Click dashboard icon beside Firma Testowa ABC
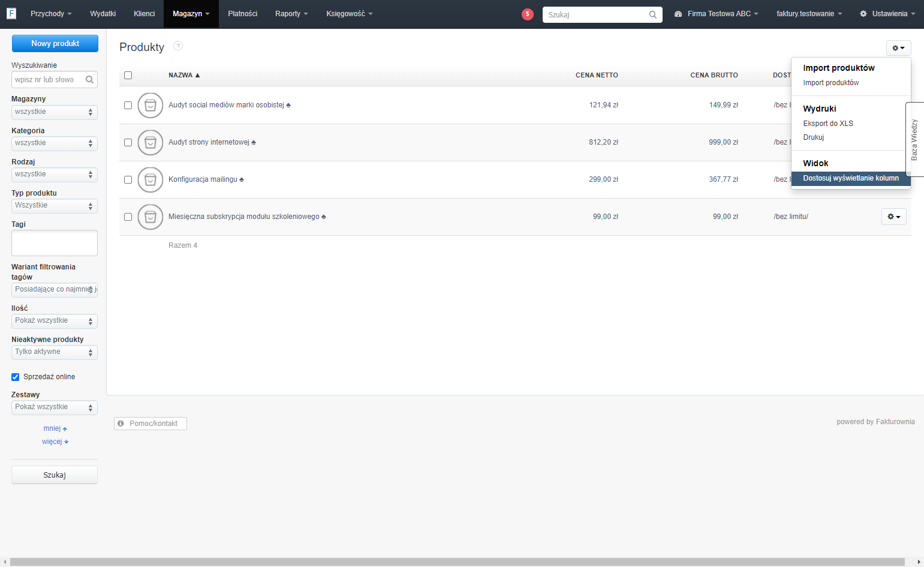924x567 pixels. coord(678,14)
